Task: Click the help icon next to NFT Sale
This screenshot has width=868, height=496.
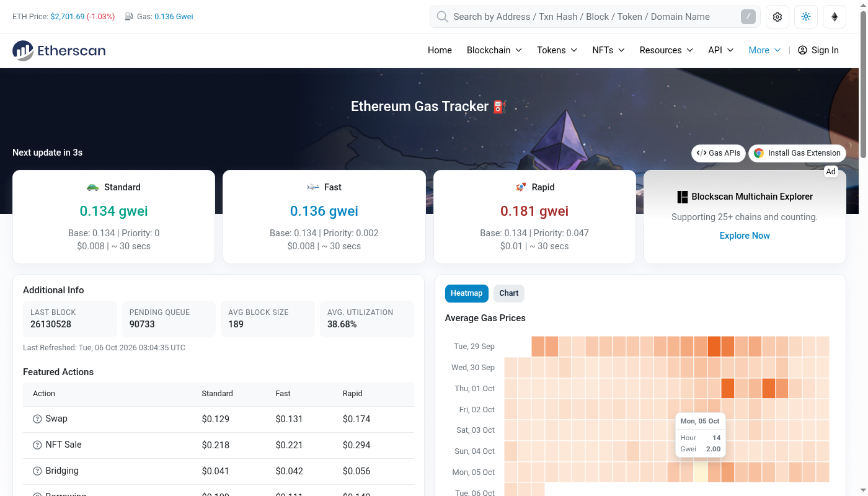Action: 37,445
